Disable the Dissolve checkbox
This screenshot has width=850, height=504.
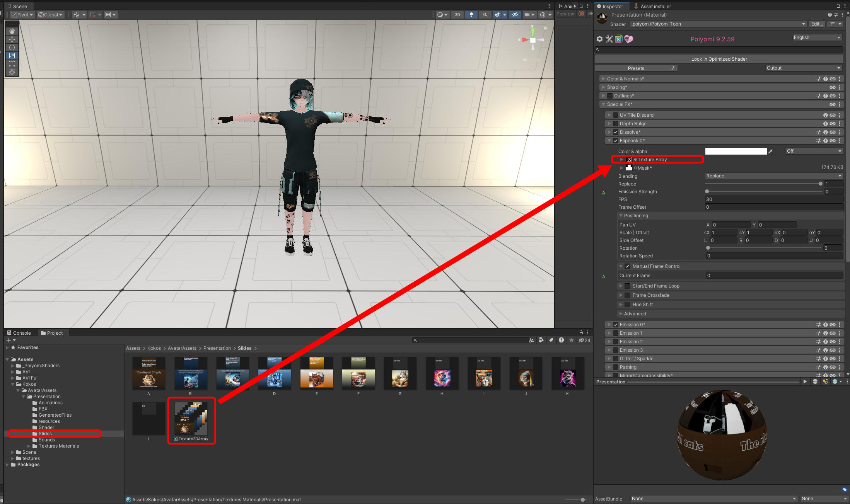point(616,132)
